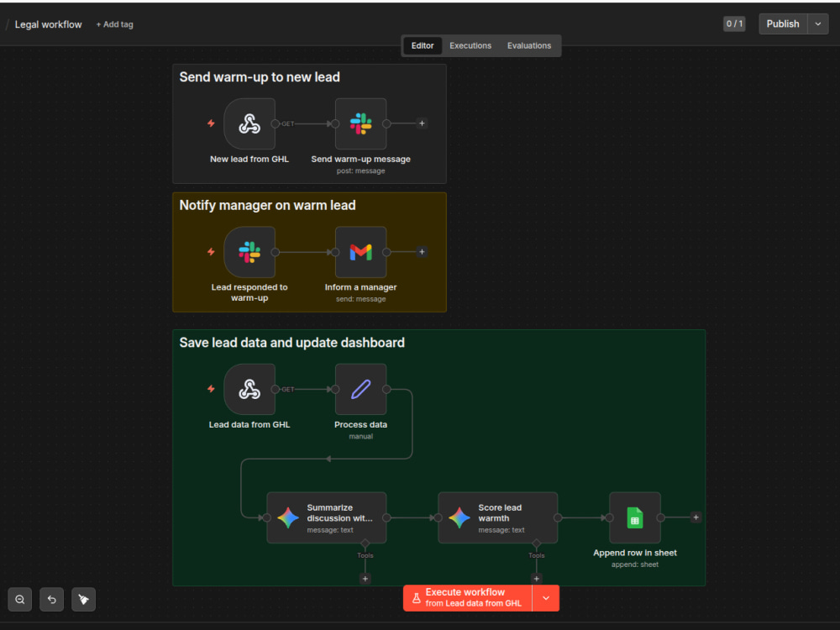Switch to the Editor tab
Screen dimensions: 840x630
pyautogui.click(x=423, y=45)
